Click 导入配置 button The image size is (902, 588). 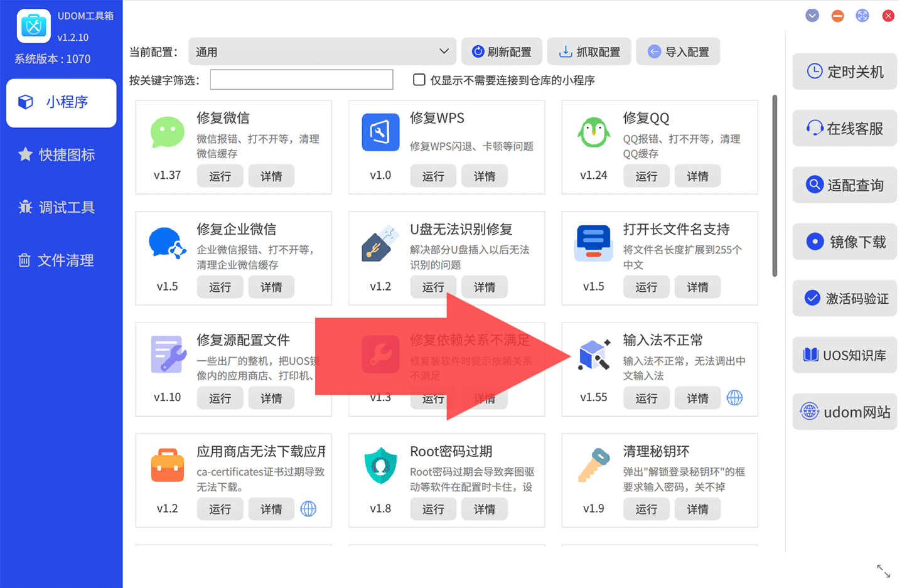678,51
